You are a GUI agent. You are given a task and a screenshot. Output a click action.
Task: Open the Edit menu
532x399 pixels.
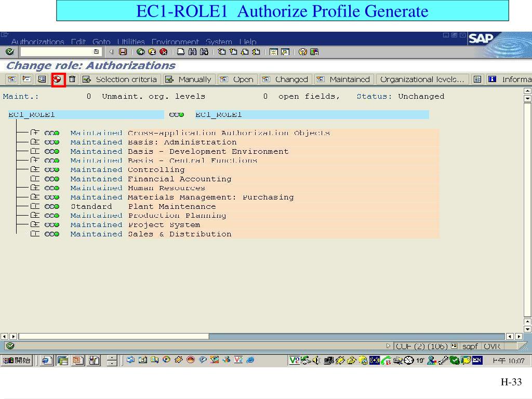tap(78, 42)
